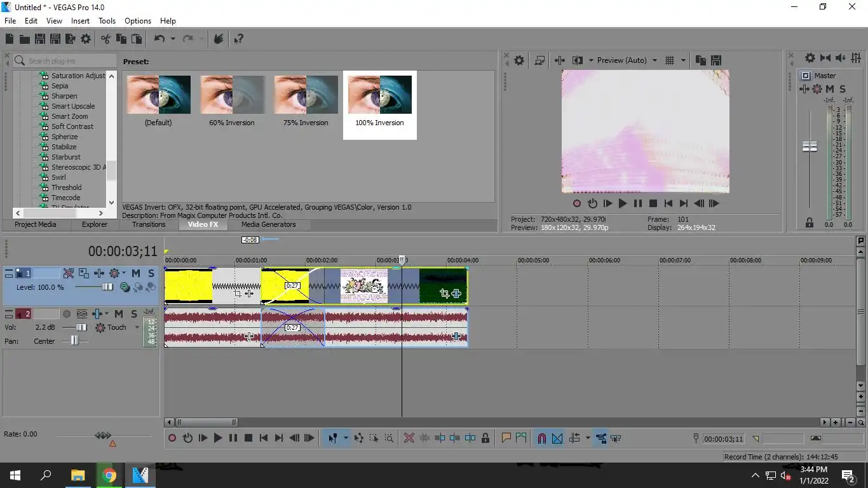
Task: Open track FX on video track 1
Action: click(x=99, y=273)
